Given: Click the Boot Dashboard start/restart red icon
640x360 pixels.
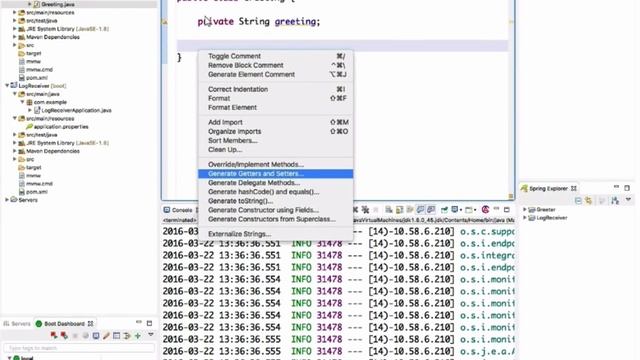Looking at the screenshot, I should [x=54, y=336].
